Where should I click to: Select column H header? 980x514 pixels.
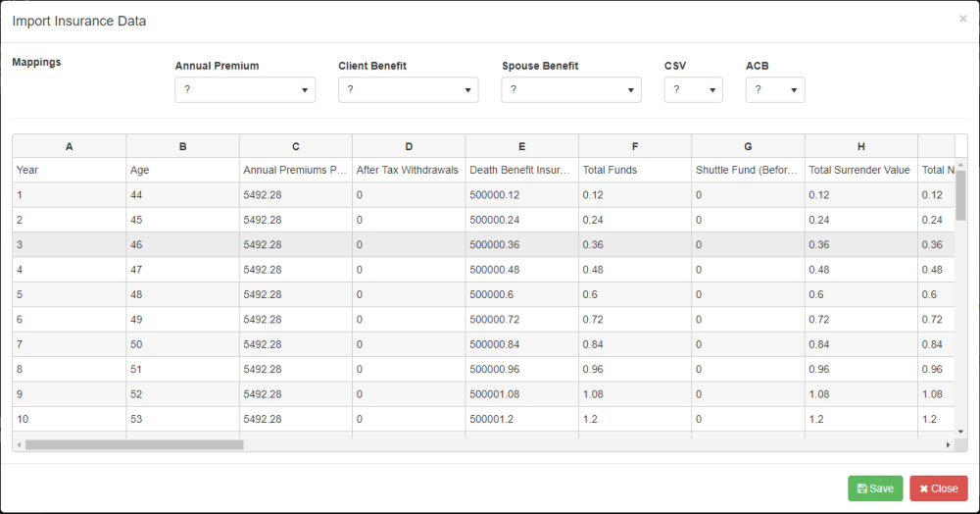(861, 146)
